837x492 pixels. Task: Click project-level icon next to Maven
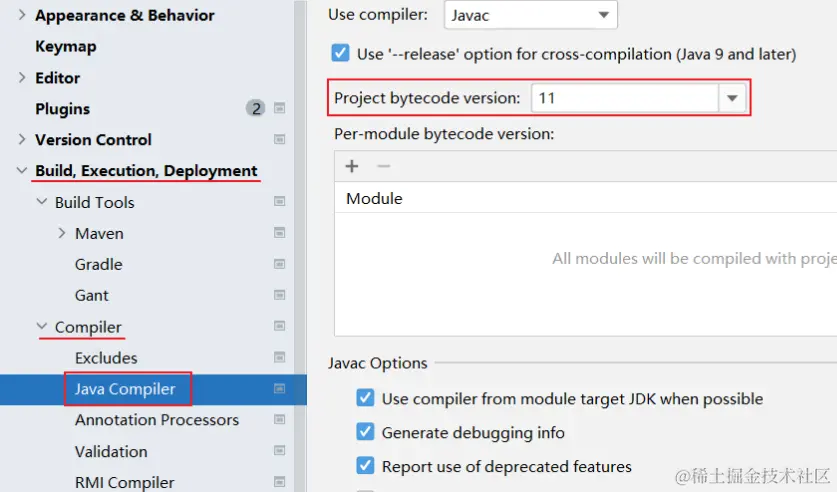(280, 233)
